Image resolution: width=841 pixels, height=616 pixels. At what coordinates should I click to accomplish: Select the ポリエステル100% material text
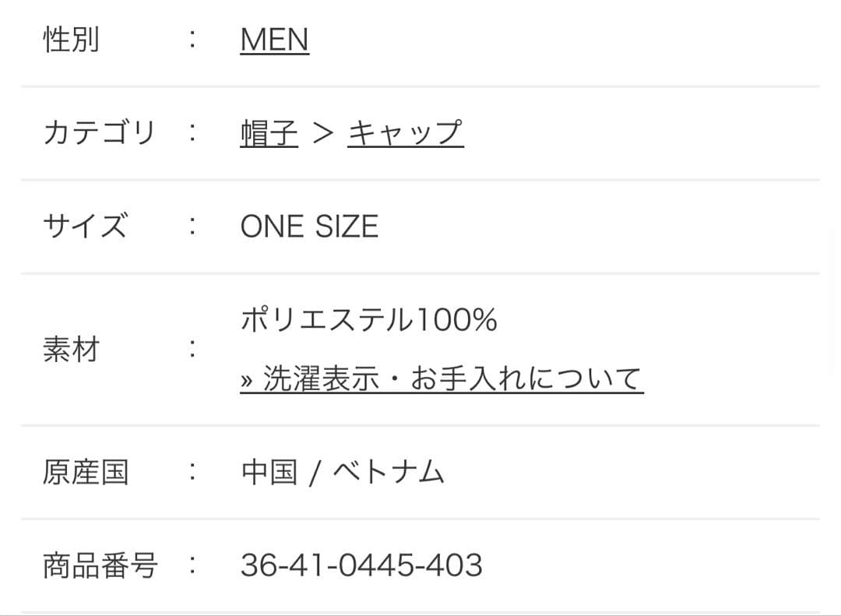[x=368, y=319]
